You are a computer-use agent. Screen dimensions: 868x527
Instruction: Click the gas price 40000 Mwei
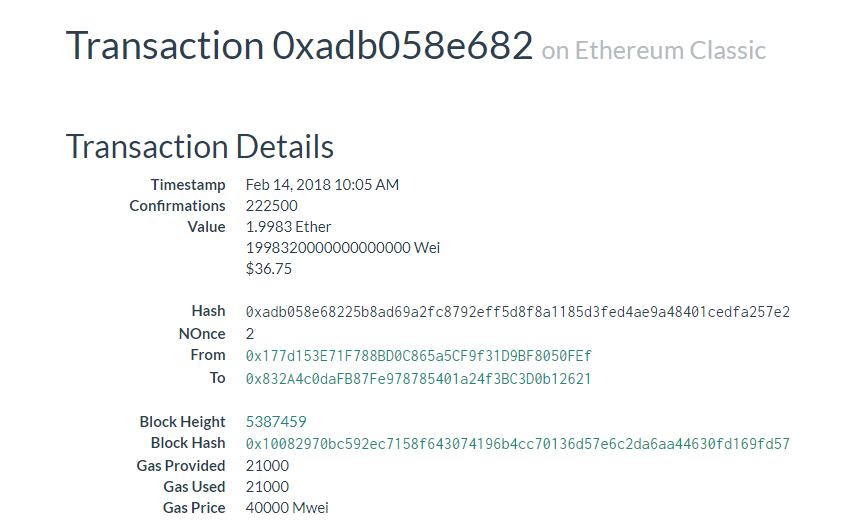[287, 508]
